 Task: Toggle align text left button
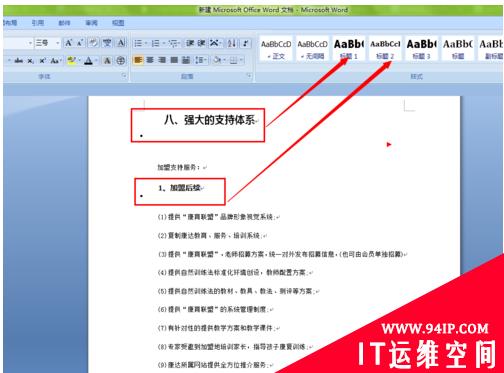coord(138,60)
